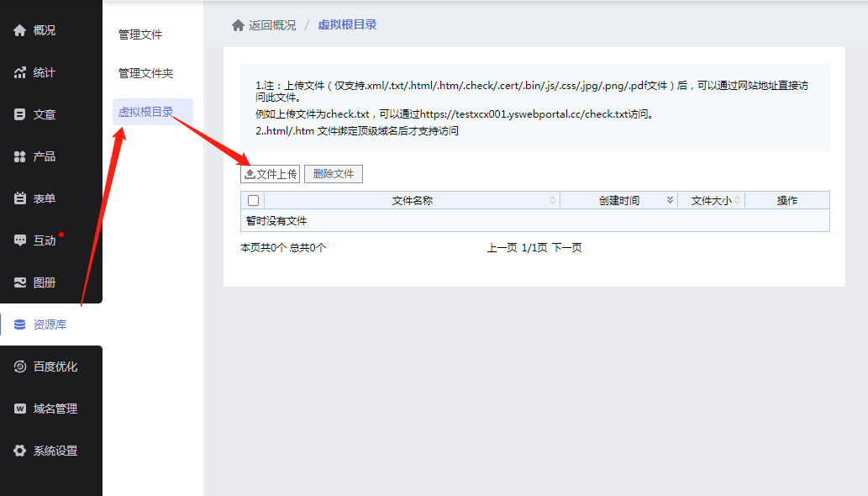
Task: Toggle 创建时间 sort arrow
Action: point(670,200)
